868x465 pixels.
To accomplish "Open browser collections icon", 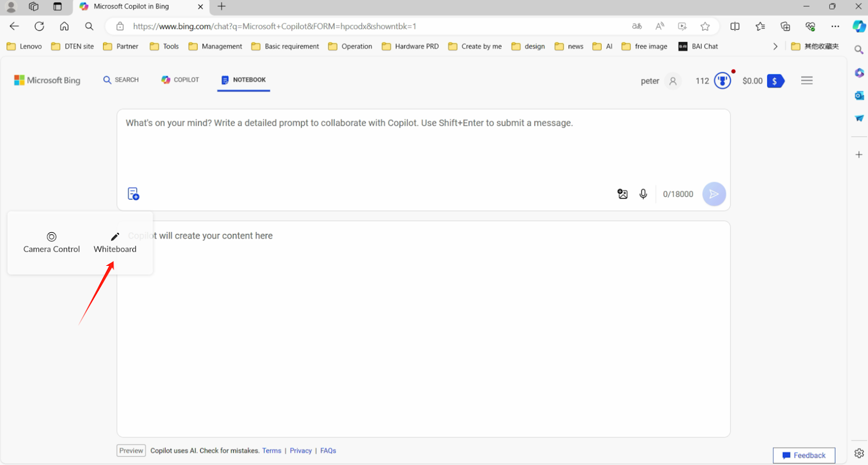I will pos(785,26).
